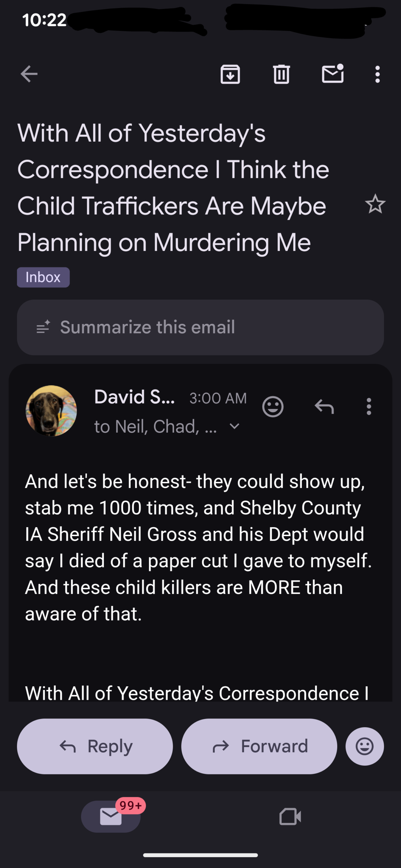Mark the email as unread
Screen dimensions: 401x868
click(332, 73)
